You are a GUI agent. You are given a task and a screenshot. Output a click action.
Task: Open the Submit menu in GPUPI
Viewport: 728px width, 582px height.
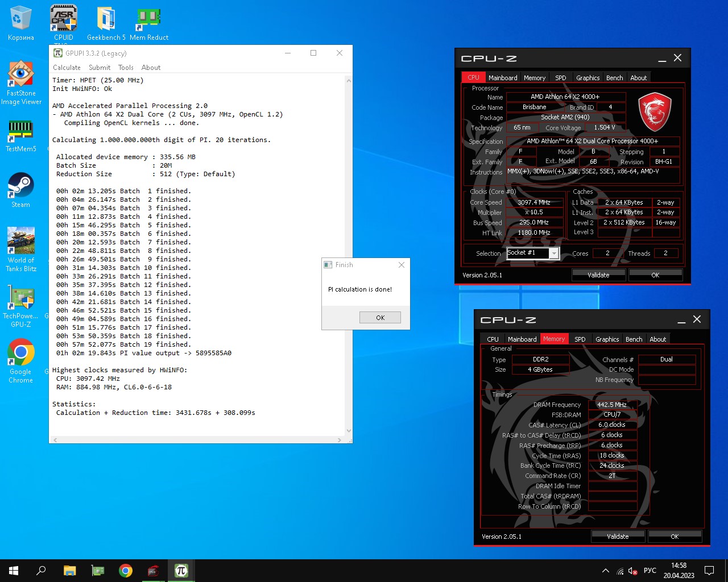(100, 67)
